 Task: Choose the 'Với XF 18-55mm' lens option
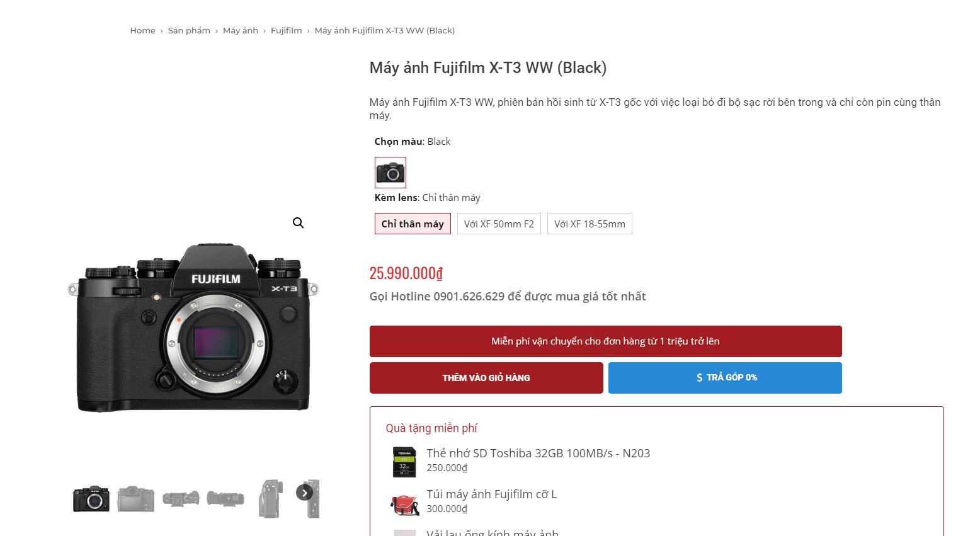(590, 224)
